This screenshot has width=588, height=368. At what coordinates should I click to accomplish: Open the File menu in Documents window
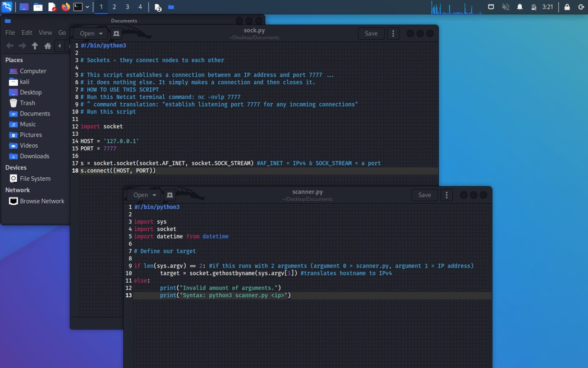pos(10,33)
